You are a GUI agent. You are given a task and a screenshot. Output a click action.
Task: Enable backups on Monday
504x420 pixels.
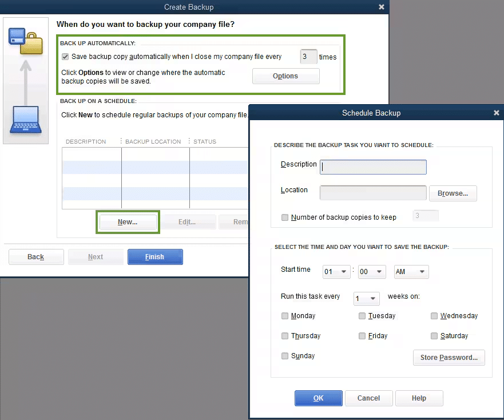[285, 316]
